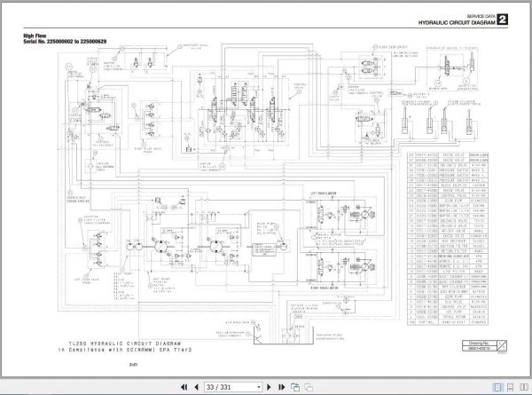This screenshot has height=395, width=532.
Task: Click the previous view icon
Action: coord(295,387)
